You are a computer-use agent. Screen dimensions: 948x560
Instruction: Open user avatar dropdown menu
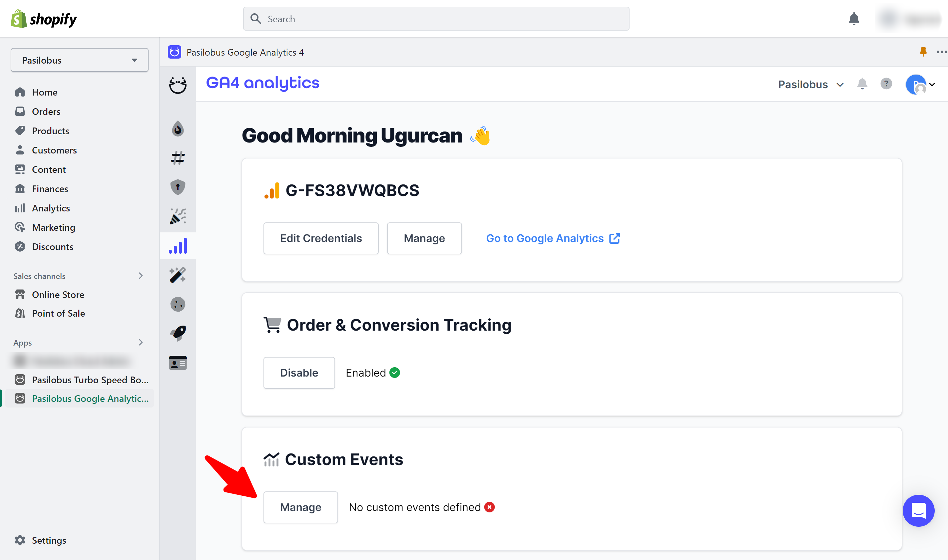click(920, 85)
